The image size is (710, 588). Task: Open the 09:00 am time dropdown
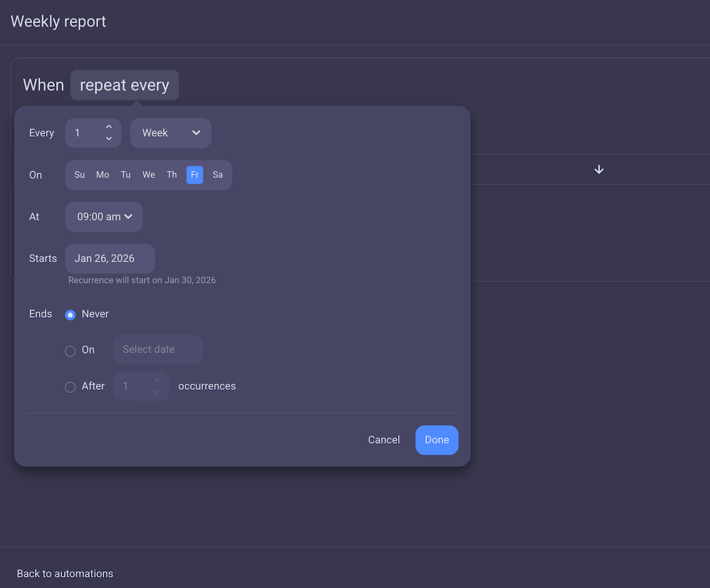[104, 217]
